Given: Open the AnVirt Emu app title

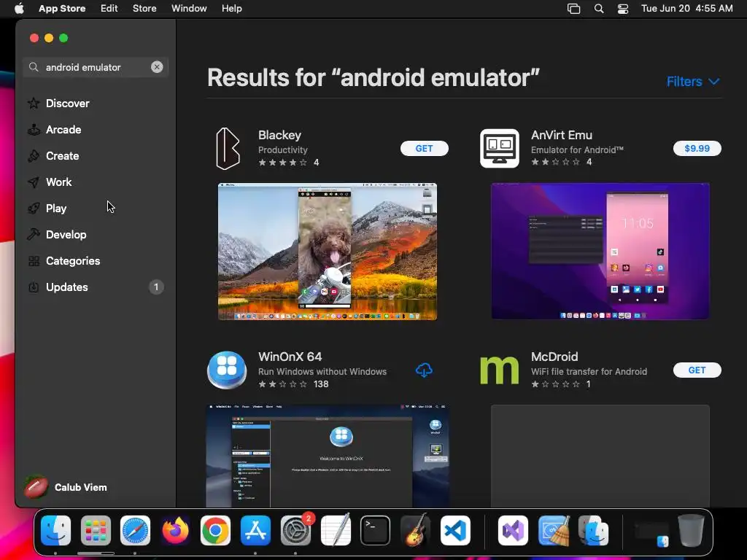Looking at the screenshot, I should coord(562,135).
